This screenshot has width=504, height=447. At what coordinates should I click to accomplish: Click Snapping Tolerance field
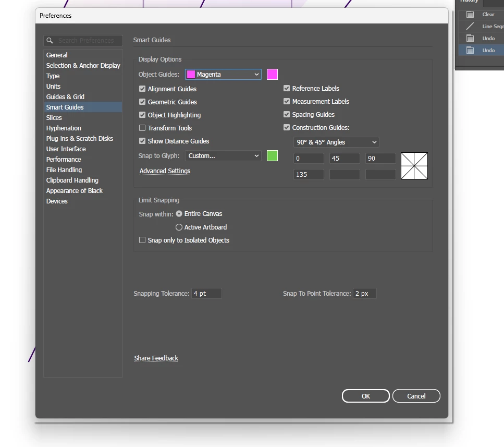tap(206, 293)
